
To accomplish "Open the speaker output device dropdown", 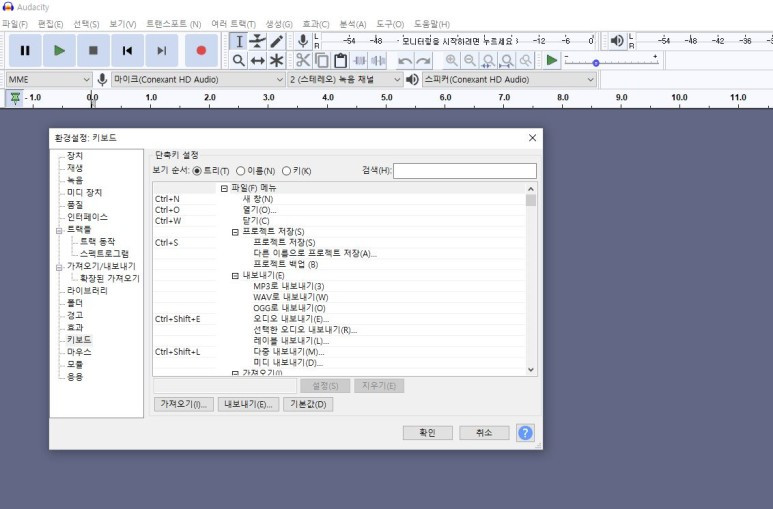I will pos(509,79).
